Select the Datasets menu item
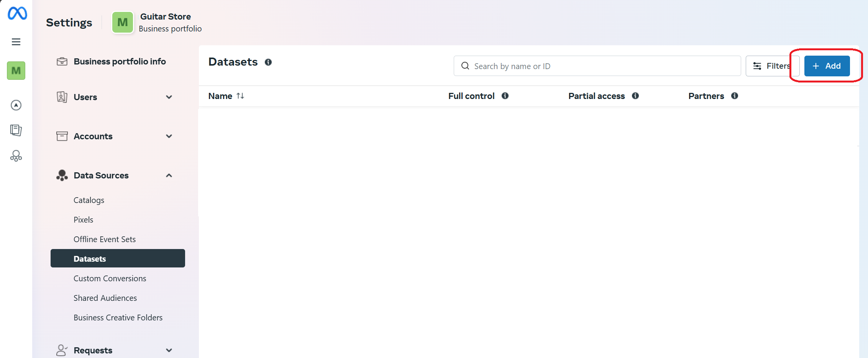 [x=118, y=258]
